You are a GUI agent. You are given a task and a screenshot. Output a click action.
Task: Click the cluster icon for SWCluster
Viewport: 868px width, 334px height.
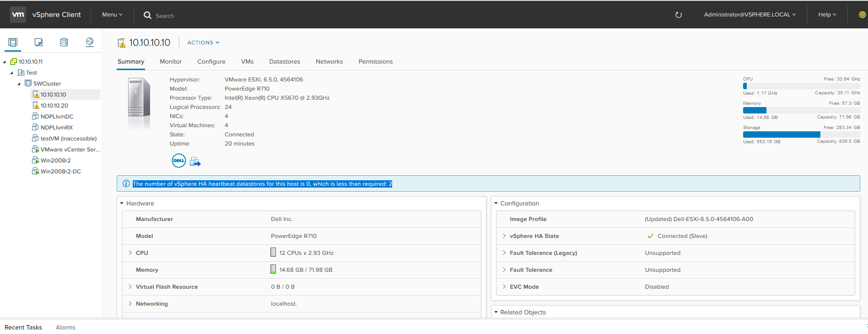tap(28, 83)
